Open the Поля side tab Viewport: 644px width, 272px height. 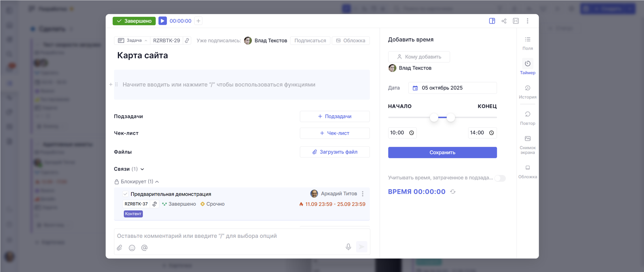[x=527, y=43]
